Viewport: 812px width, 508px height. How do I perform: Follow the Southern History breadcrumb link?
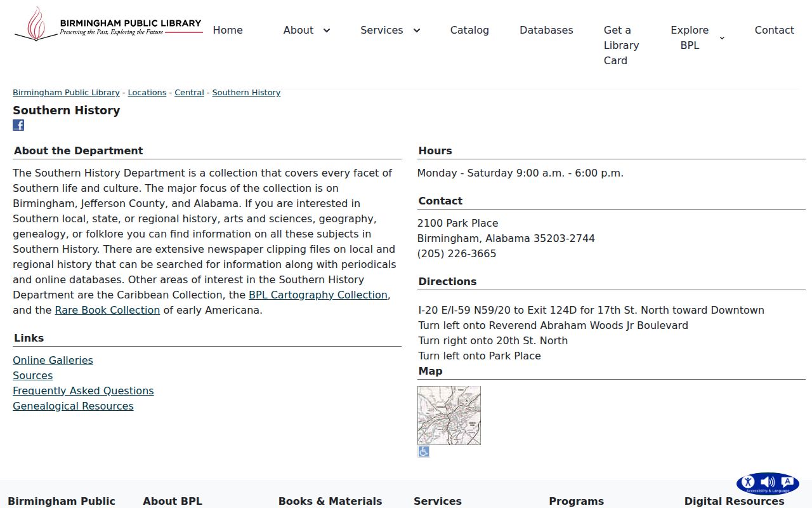(x=246, y=93)
